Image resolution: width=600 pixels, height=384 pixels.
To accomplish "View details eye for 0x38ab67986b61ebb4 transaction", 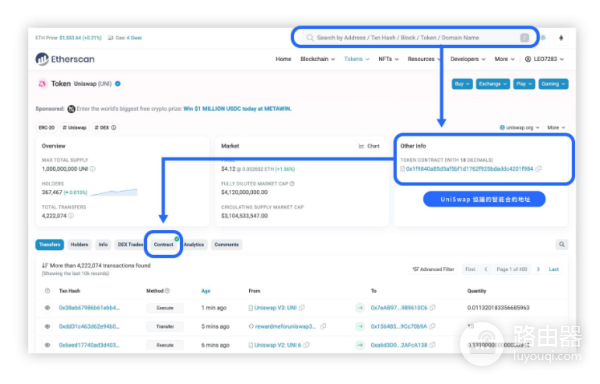I will [x=47, y=308].
